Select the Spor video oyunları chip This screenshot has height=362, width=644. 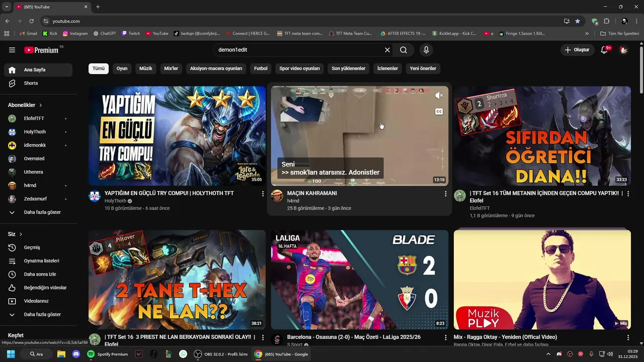(299, 68)
